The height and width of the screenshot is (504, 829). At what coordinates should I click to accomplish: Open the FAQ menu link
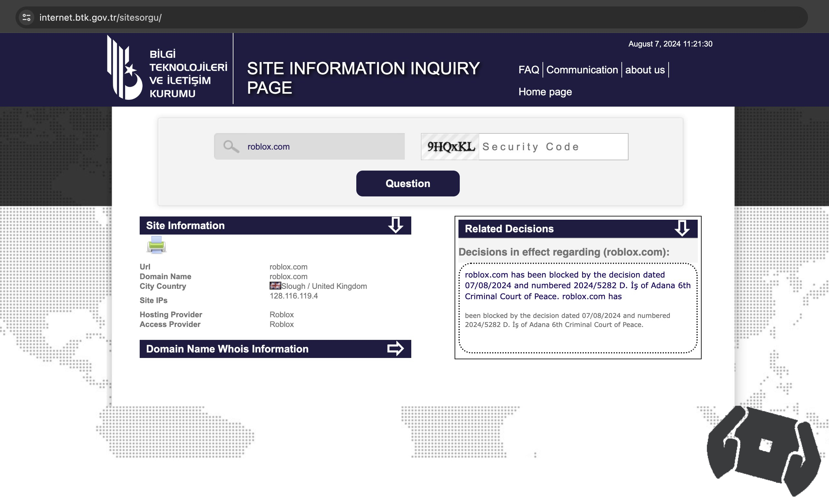click(x=529, y=69)
